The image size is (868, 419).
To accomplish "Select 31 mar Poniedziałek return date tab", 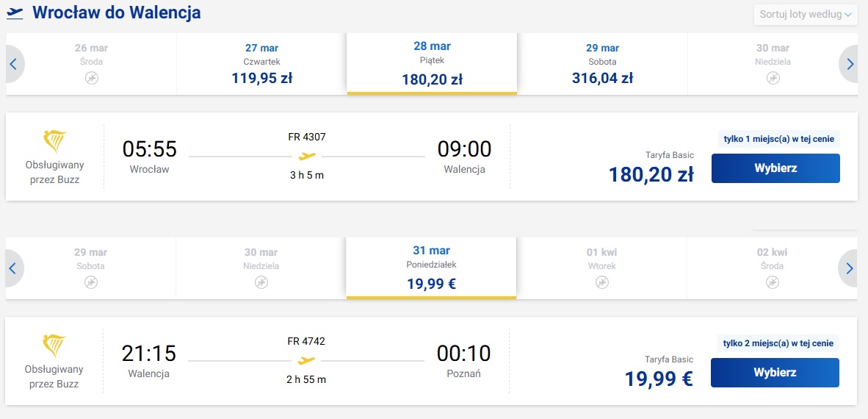I will 431,268.
